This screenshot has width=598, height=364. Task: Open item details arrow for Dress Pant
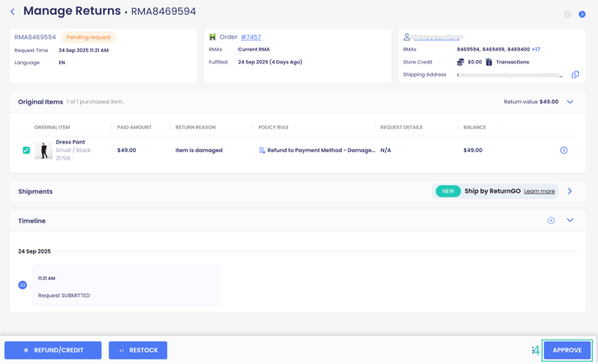(x=564, y=150)
